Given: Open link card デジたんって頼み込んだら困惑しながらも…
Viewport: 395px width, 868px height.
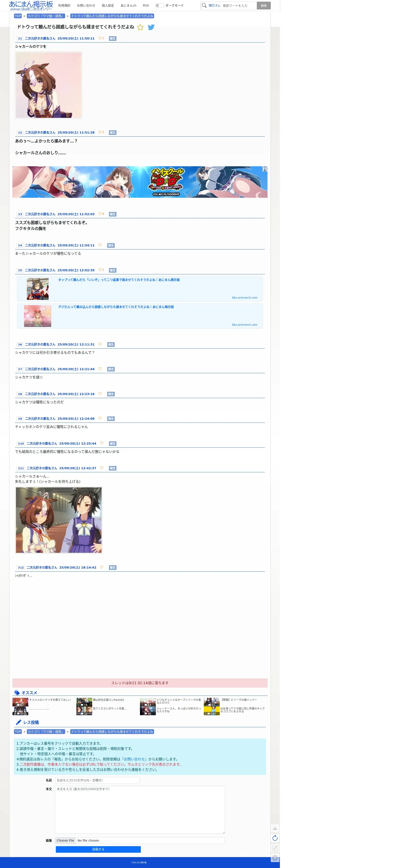Looking at the screenshot, I should 140,316.
